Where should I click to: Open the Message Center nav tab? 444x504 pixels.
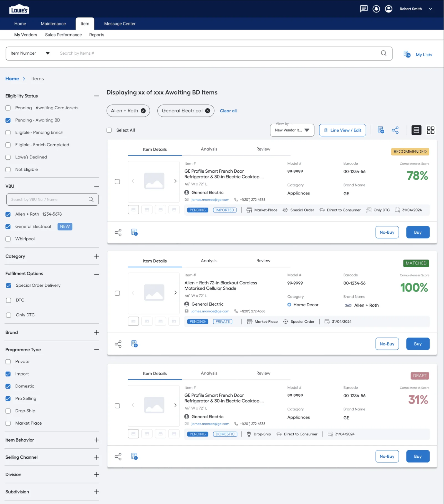(x=120, y=24)
